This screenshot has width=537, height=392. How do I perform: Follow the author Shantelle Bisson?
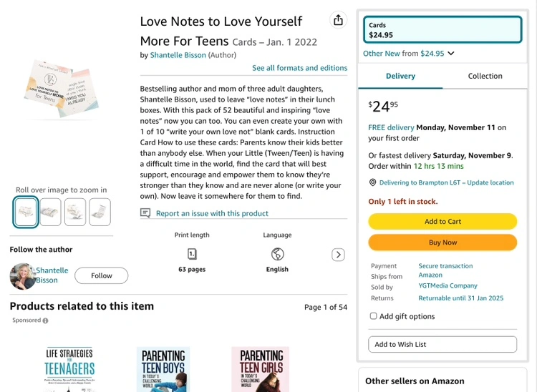pyautogui.click(x=101, y=275)
